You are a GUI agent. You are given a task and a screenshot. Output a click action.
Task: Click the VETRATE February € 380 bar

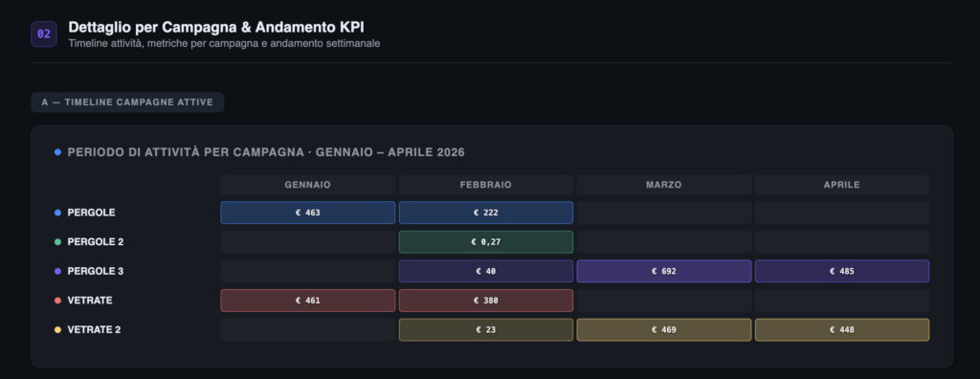coord(485,301)
